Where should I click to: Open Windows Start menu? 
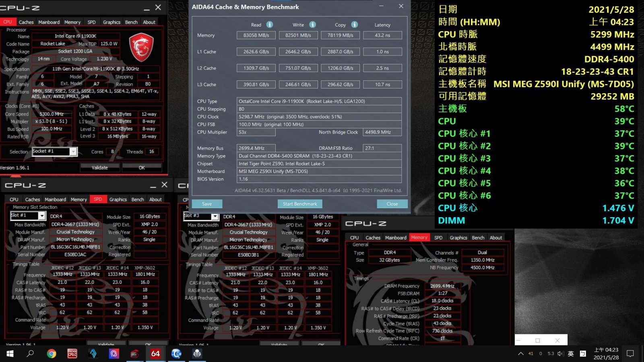pyautogui.click(x=10, y=354)
